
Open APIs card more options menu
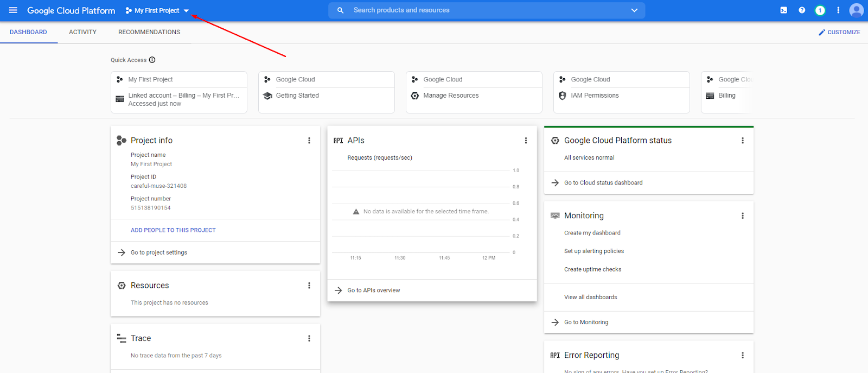[526, 141]
